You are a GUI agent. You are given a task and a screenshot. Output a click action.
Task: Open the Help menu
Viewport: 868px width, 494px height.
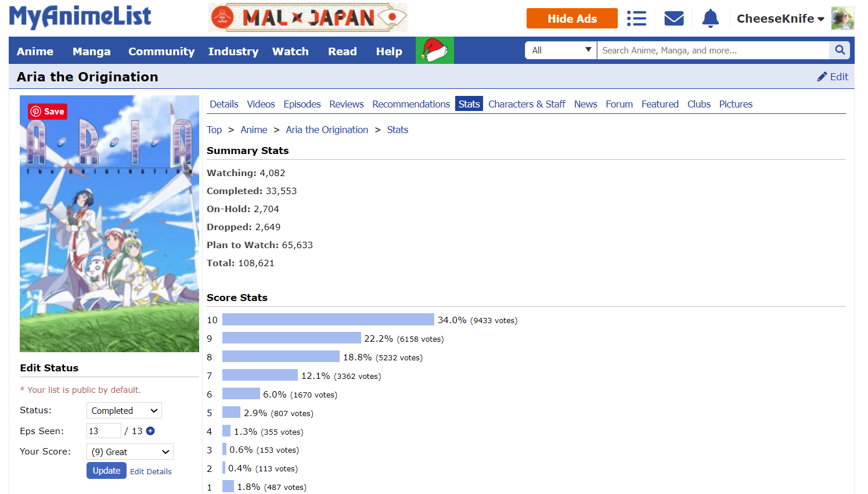pos(389,51)
